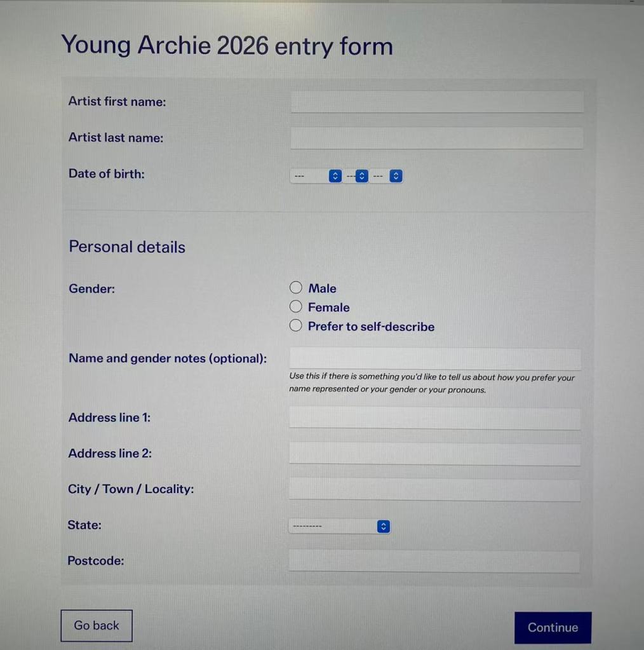
Task: Click the Female option label text
Action: pyautogui.click(x=328, y=308)
